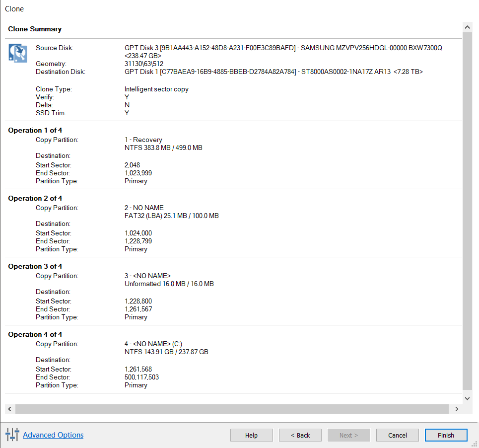Image resolution: width=479 pixels, height=448 pixels.
Task: Click the start sector value 1,228,800
Action: (x=138, y=301)
